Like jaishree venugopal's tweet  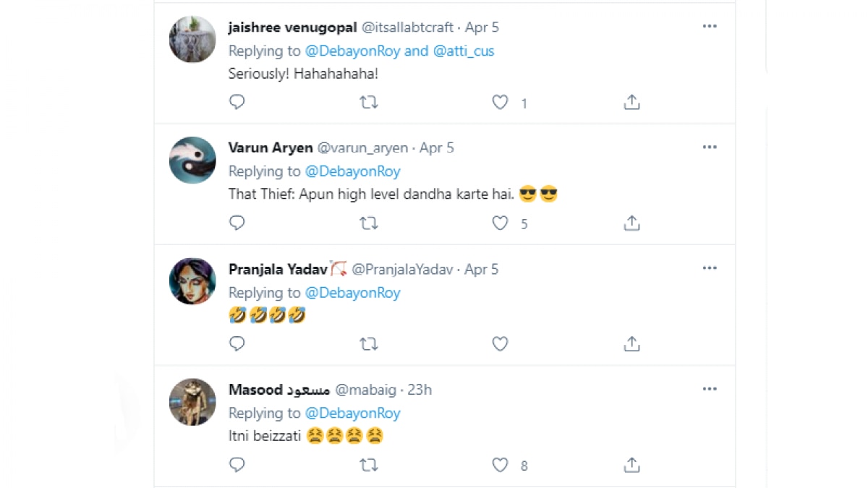[x=500, y=103]
